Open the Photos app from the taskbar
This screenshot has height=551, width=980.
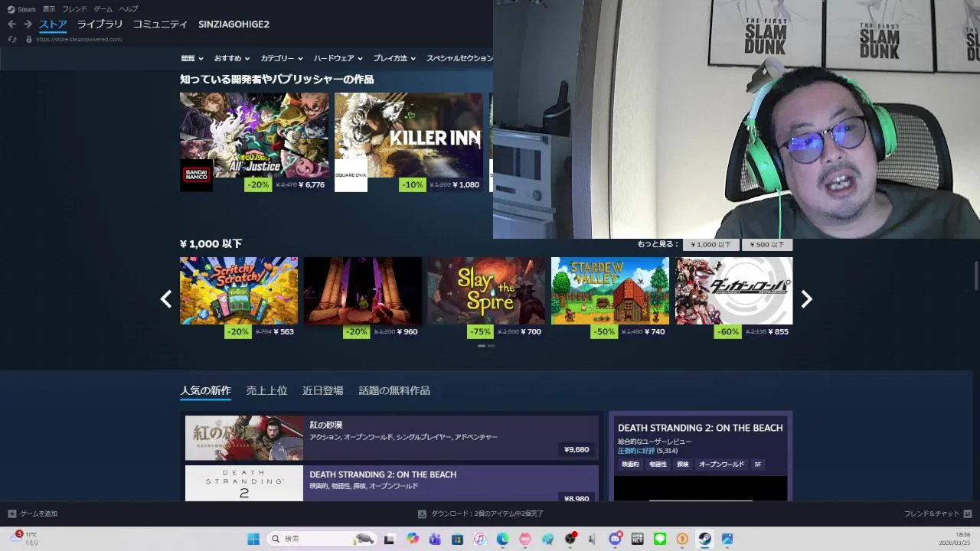coord(727,539)
